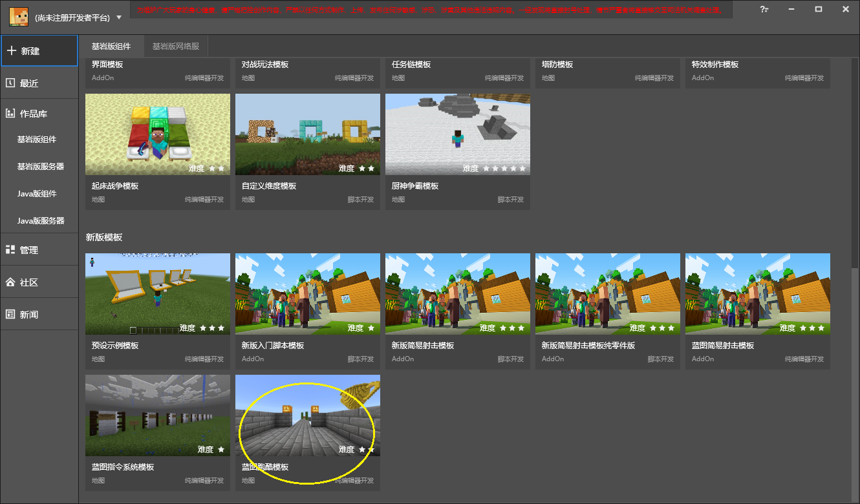The width and height of the screenshot is (860, 504).
Task: Click the 新闻 newspaper icon
Action: pyautogui.click(x=10, y=314)
